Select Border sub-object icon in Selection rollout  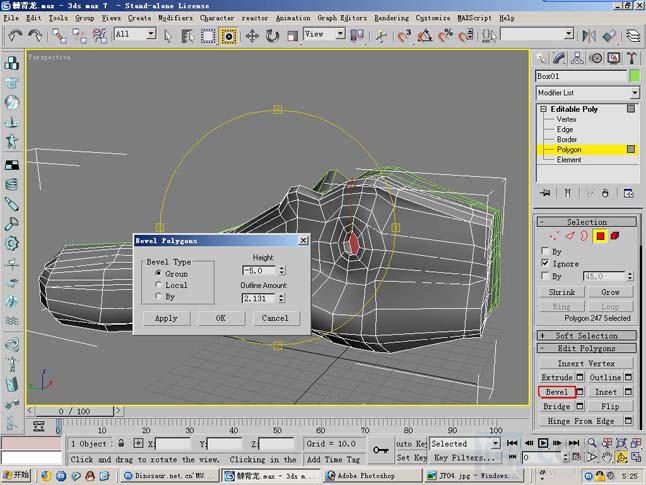pyautogui.click(x=584, y=236)
